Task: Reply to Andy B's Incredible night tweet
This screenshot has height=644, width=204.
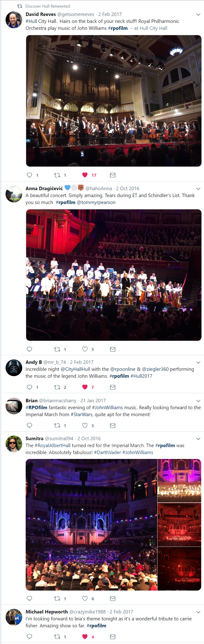Action: (29, 387)
